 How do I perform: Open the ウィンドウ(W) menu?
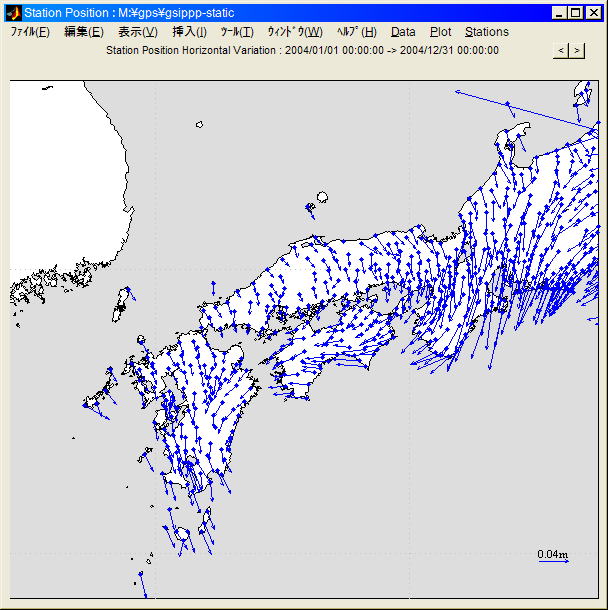pyautogui.click(x=294, y=32)
